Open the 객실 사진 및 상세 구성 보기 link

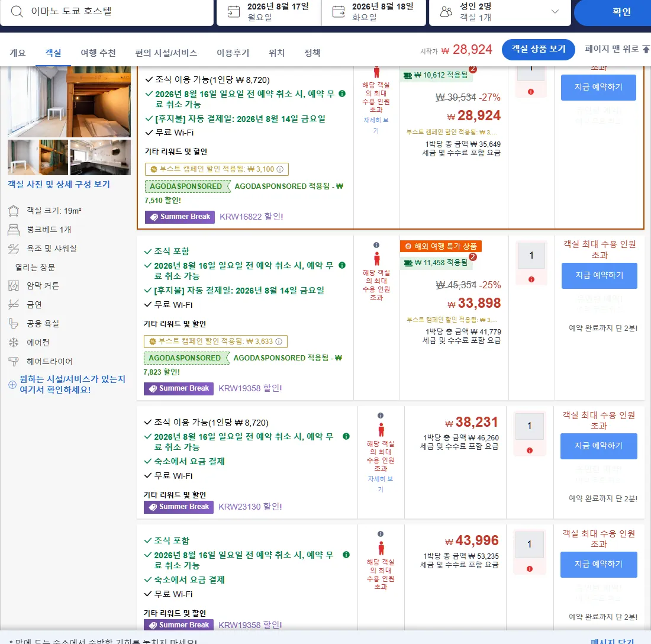pyautogui.click(x=59, y=184)
